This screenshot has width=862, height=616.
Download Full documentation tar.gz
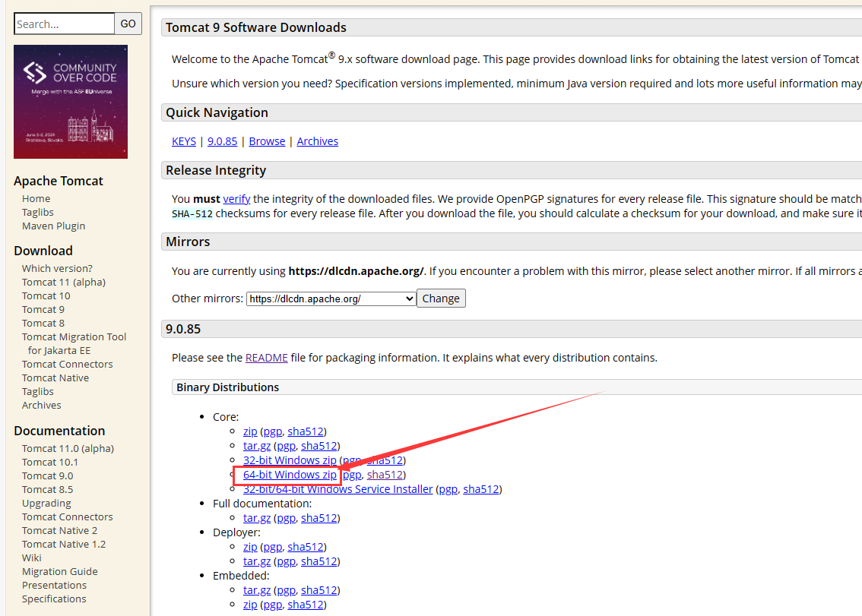(x=257, y=518)
